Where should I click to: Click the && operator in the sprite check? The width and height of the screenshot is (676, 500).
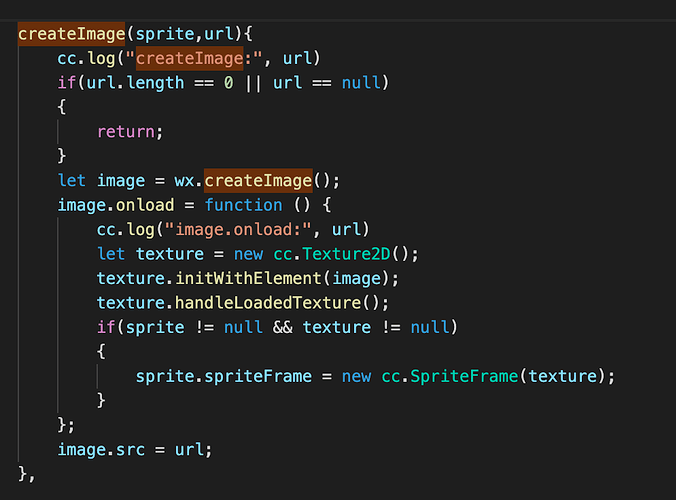tap(282, 327)
